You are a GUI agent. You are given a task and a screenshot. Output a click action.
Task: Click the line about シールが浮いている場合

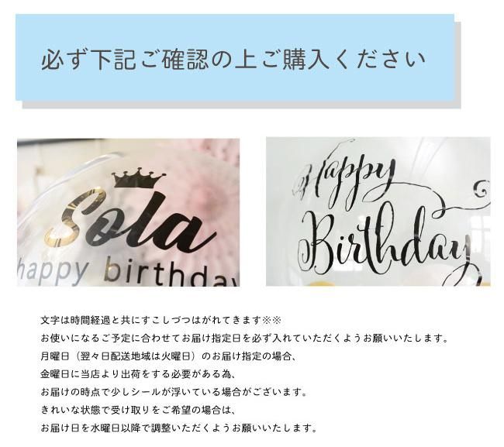coord(174,392)
